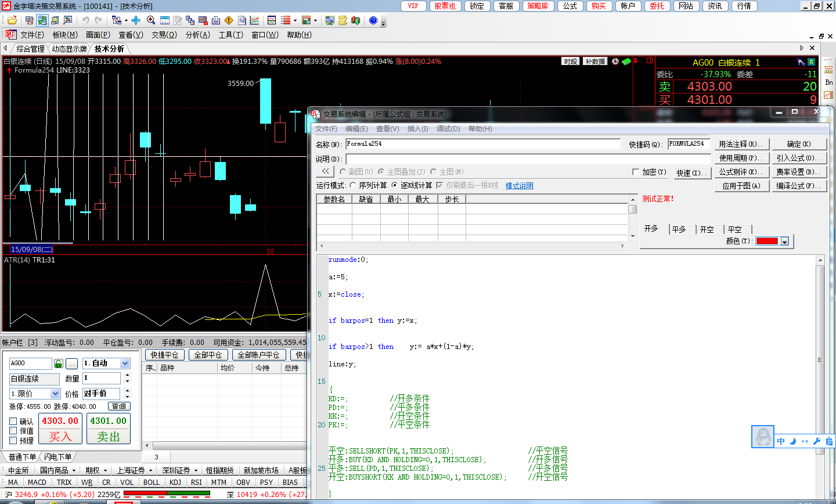Click the double-chevron icon in quote panel

point(811,62)
